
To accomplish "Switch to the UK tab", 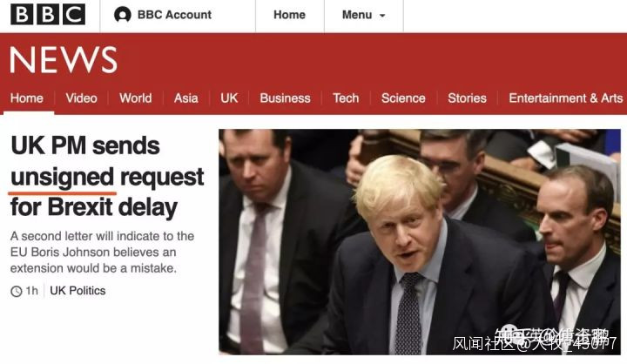I will tap(229, 98).
